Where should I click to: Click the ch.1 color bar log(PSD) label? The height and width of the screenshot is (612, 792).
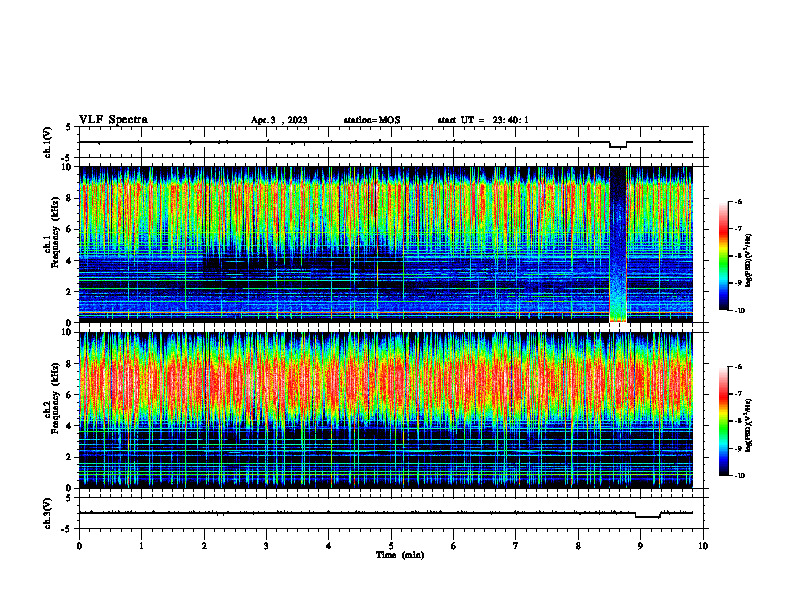click(x=749, y=261)
